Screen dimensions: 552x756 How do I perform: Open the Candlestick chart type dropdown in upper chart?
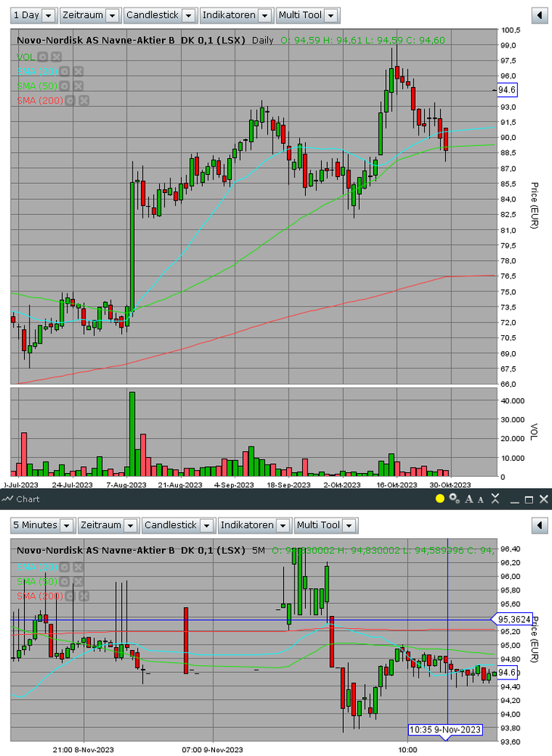(x=160, y=15)
